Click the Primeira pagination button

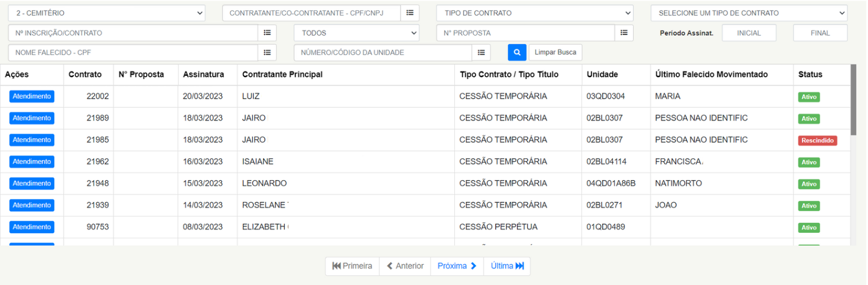click(x=352, y=266)
